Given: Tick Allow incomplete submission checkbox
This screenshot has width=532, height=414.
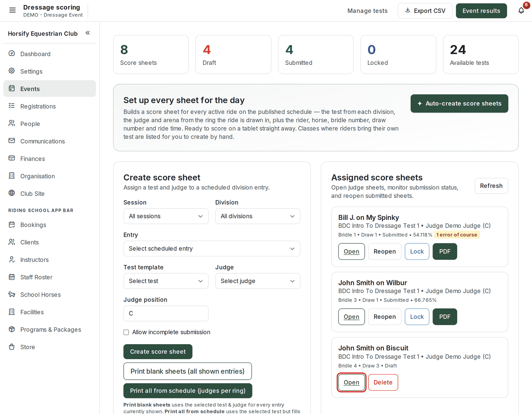Looking at the screenshot, I should click(x=126, y=332).
